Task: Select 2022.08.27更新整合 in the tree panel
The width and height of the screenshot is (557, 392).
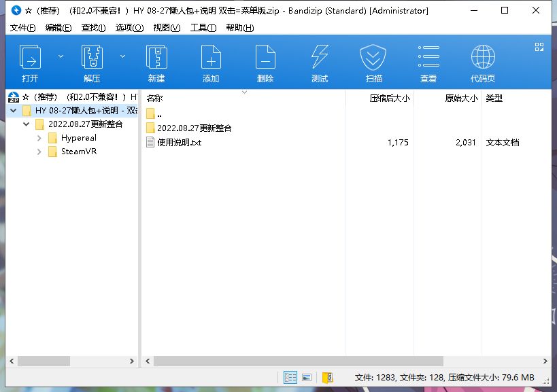Action: 85,124
